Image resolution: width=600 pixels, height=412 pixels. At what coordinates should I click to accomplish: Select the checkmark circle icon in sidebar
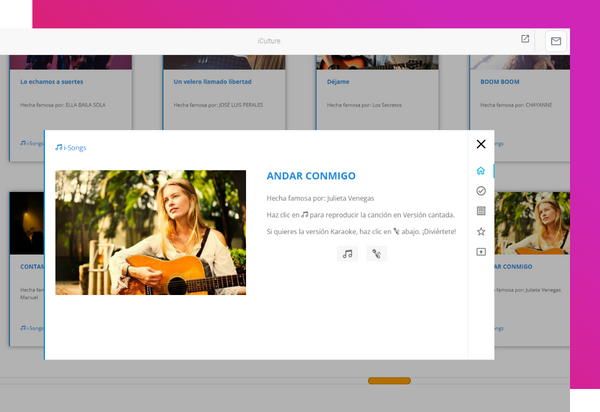pyautogui.click(x=481, y=191)
